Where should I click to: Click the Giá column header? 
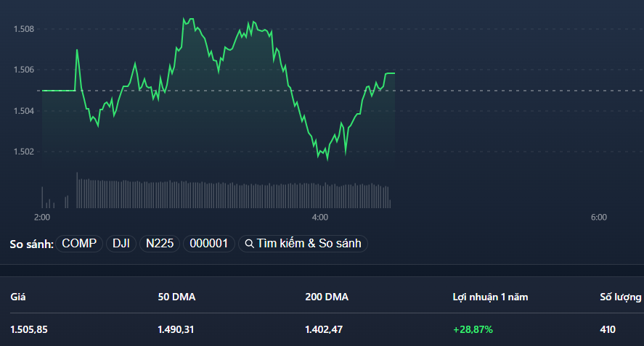click(x=17, y=297)
